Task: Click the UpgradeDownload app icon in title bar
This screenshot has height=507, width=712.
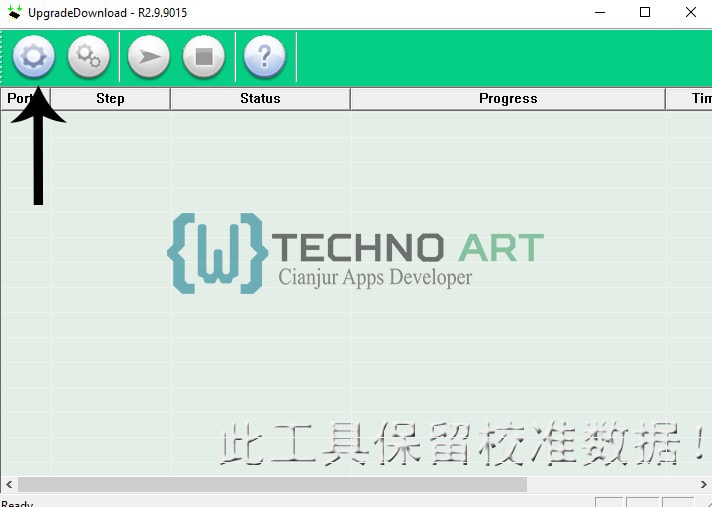Action: 15,12
